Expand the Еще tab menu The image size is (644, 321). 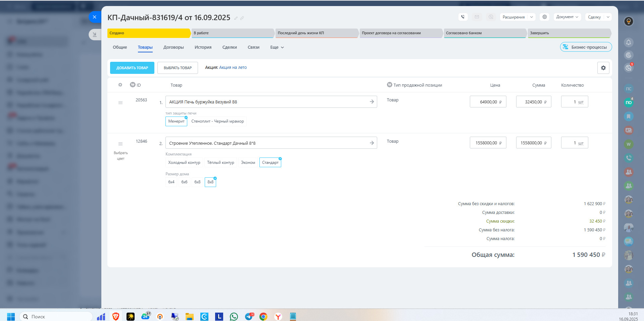277,47
